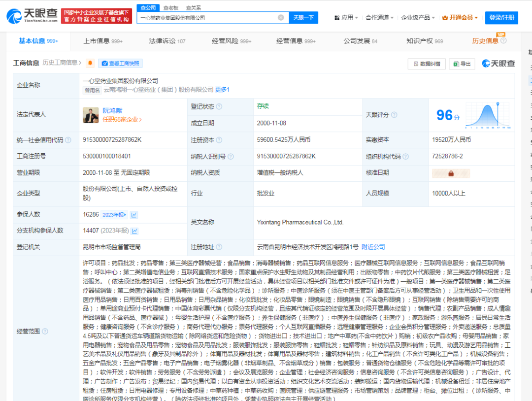532x401 pixels.
Task: Click the 附近公司 link
Action: [373, 247]
